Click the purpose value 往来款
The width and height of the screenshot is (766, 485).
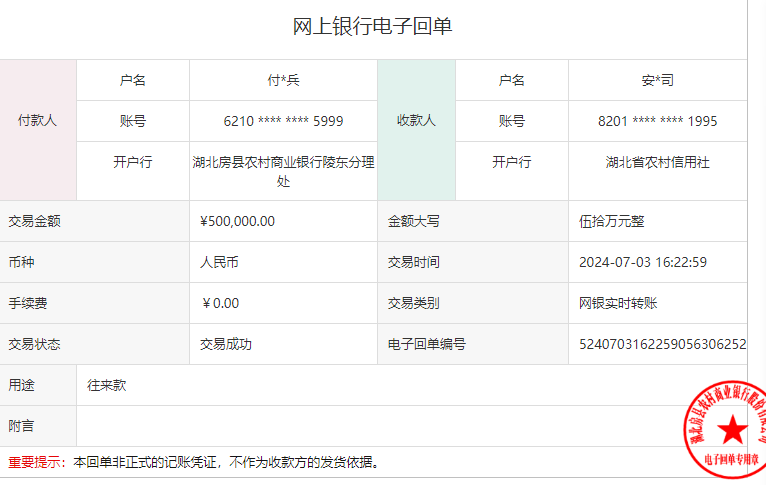[x=107, y=385]
